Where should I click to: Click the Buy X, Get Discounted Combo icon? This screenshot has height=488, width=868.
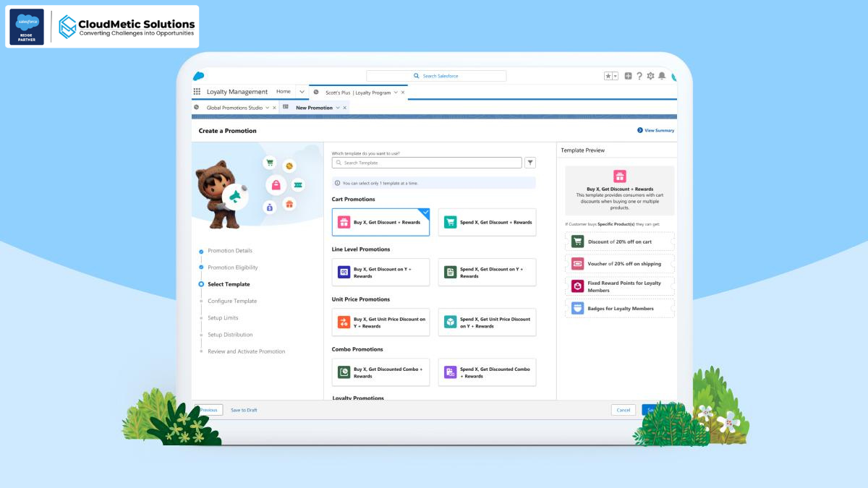point(344,372)
